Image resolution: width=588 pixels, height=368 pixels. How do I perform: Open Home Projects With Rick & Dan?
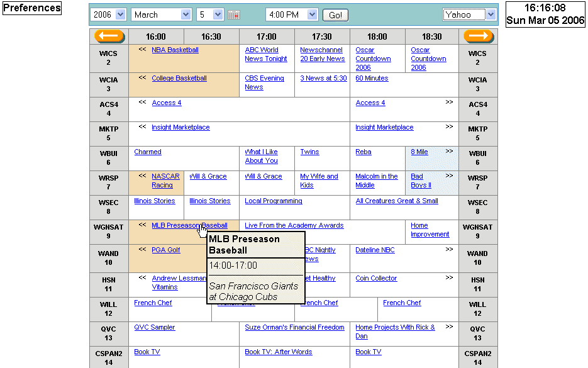(396, 332)
